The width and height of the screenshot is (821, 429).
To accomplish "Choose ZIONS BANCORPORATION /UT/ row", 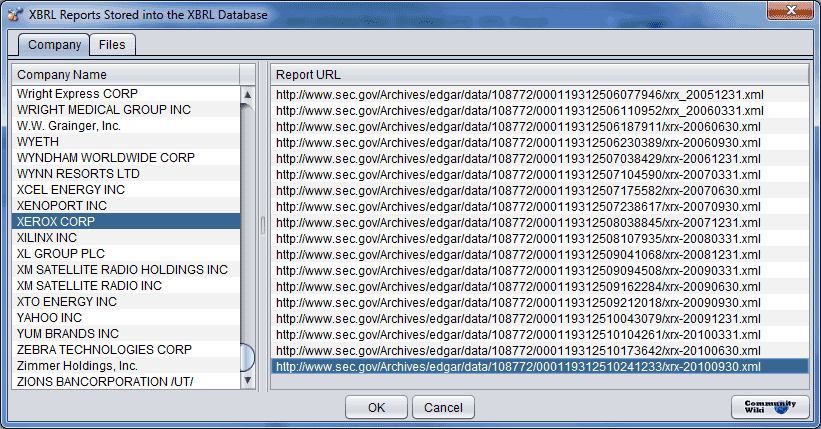I will tap(126, 381).
